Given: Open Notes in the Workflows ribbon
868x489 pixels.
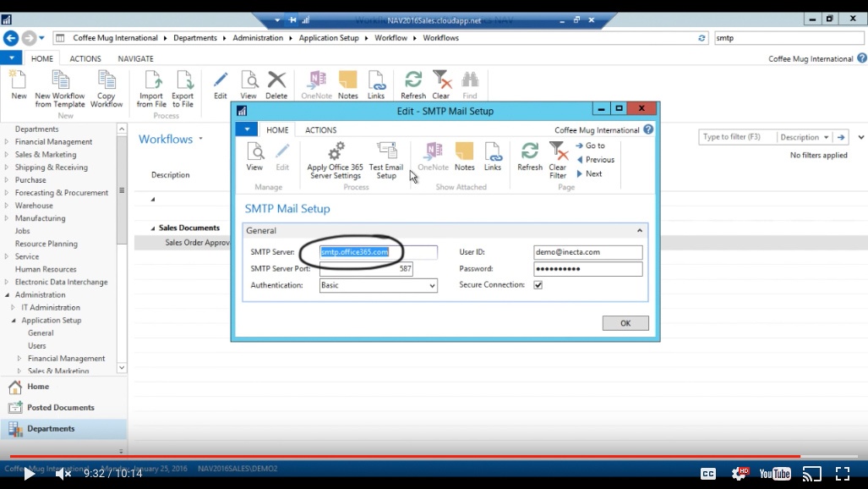Looking at the screenshot, I should coord(347,85).
